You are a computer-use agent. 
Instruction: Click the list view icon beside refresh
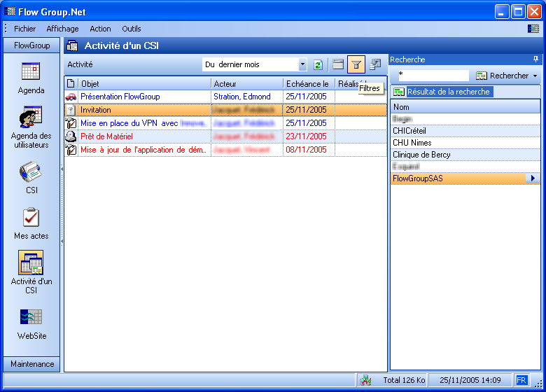pyautogui.click(x=338, y=65)
